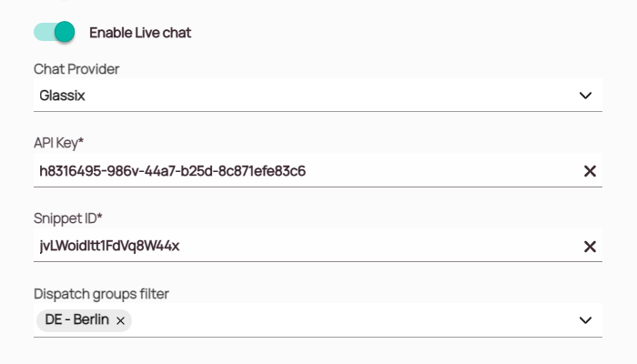Click the DE - Berlin chip label

pyautogui.click(x=77, y=319)
